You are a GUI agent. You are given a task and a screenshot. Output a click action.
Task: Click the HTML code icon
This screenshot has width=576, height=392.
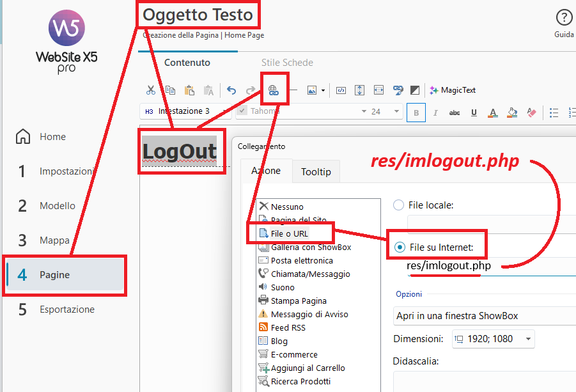coord(341,90)
